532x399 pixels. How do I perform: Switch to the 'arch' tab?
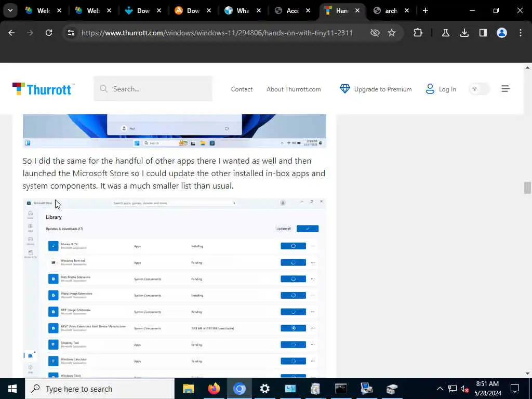tap(391, 10)
